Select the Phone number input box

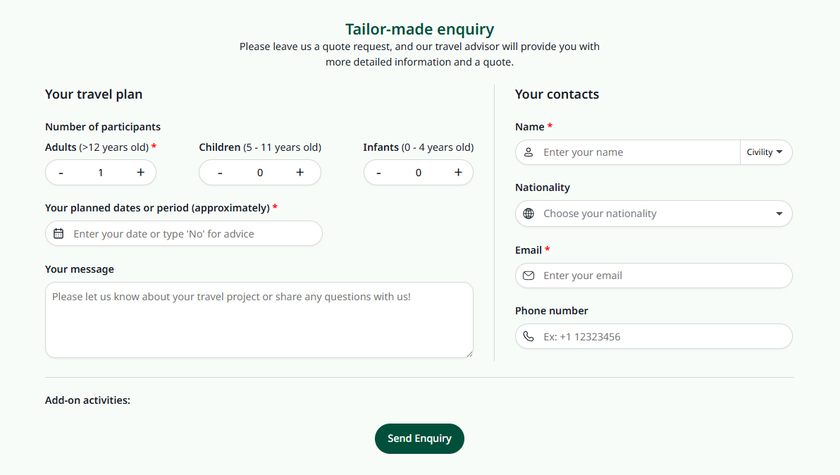662,337
